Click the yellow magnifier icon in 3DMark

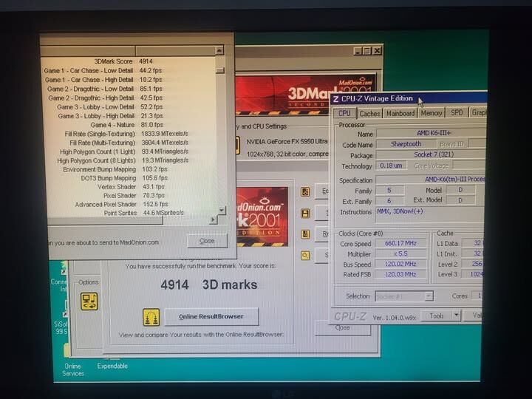point(305,256)
